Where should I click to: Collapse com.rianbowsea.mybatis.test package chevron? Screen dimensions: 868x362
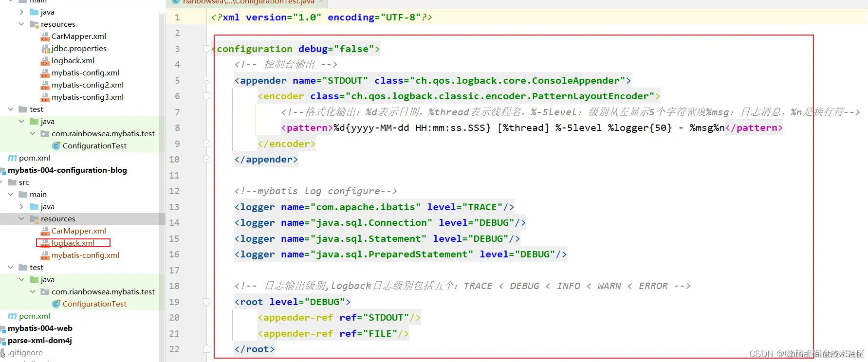(x=33, y=292)
